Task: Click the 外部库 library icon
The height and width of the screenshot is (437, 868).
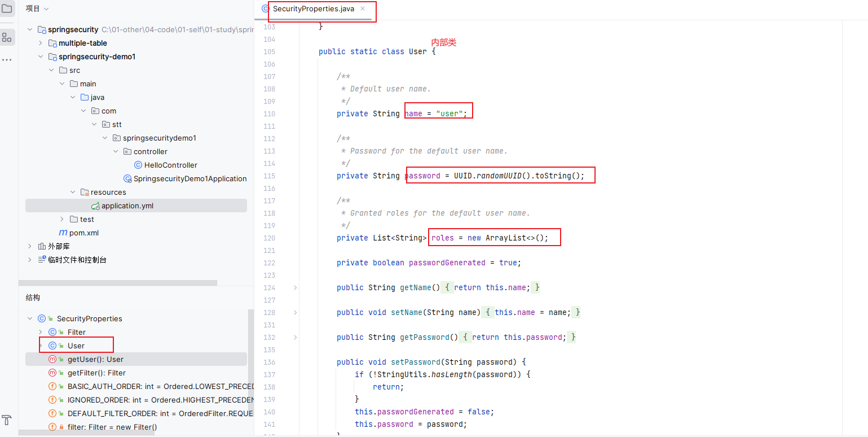Action: point(42,246)
